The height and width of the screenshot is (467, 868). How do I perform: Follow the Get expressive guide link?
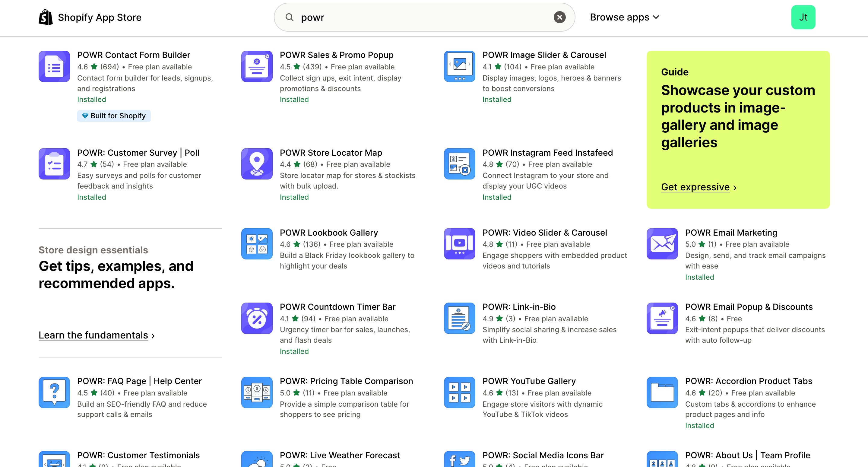point(699,187)
